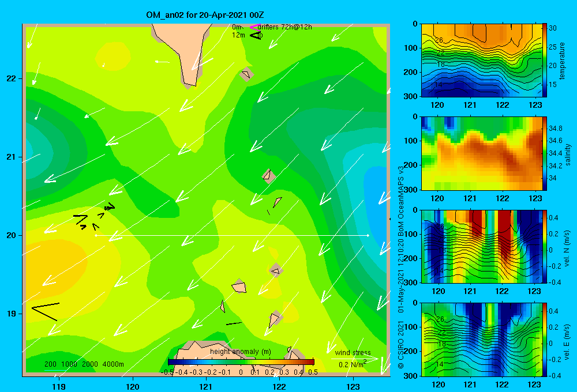The image size is (577, 392).
Task: Click the large black drifter arrow near 19N
Action: pyautogui.click(x=46, y=311)
